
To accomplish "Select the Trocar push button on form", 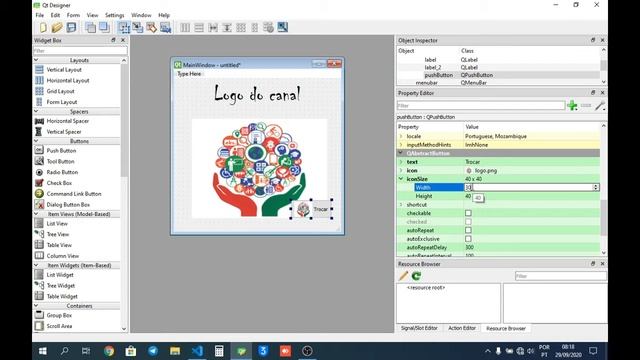I will point(311,209).
